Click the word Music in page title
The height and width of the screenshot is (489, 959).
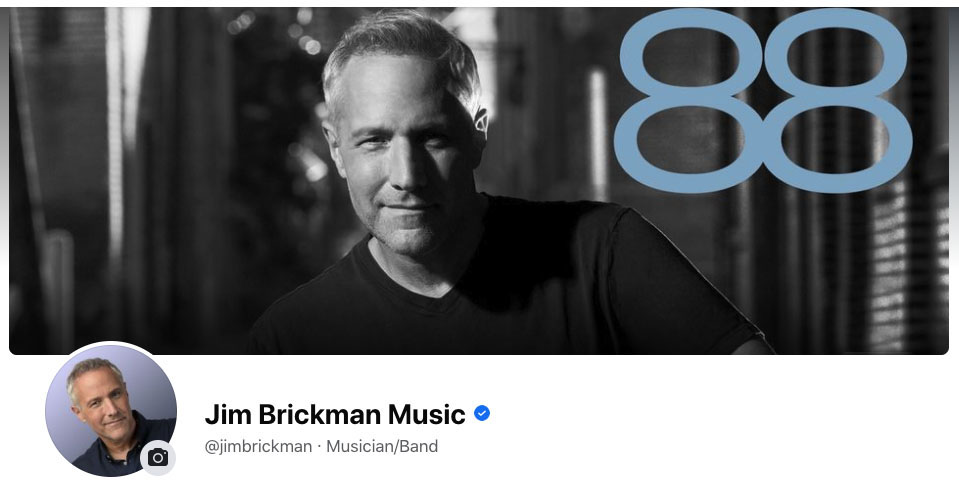tap(426, 414)
